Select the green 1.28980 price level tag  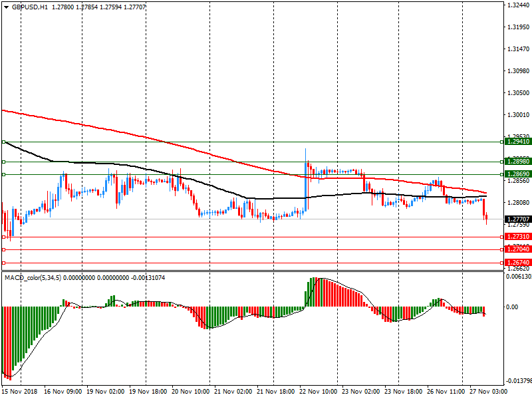click(517, 162)
